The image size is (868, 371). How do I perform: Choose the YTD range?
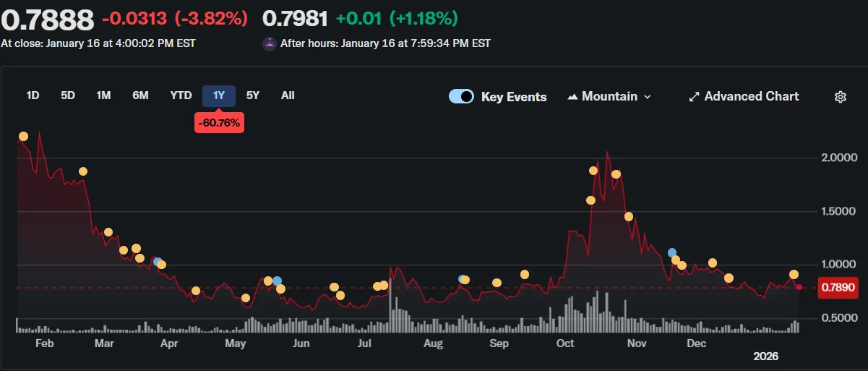tap(181, 95)
